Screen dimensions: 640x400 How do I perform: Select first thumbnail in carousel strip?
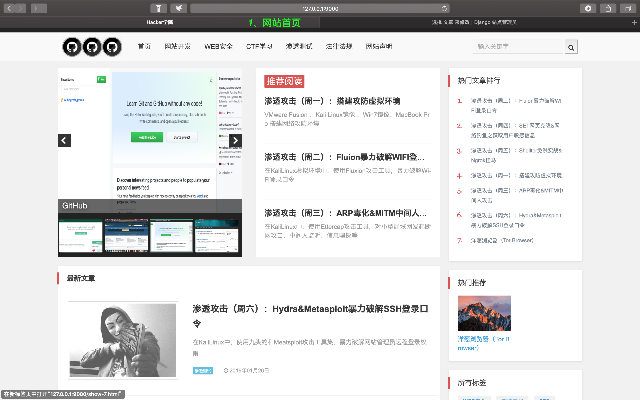pos(80,237)
